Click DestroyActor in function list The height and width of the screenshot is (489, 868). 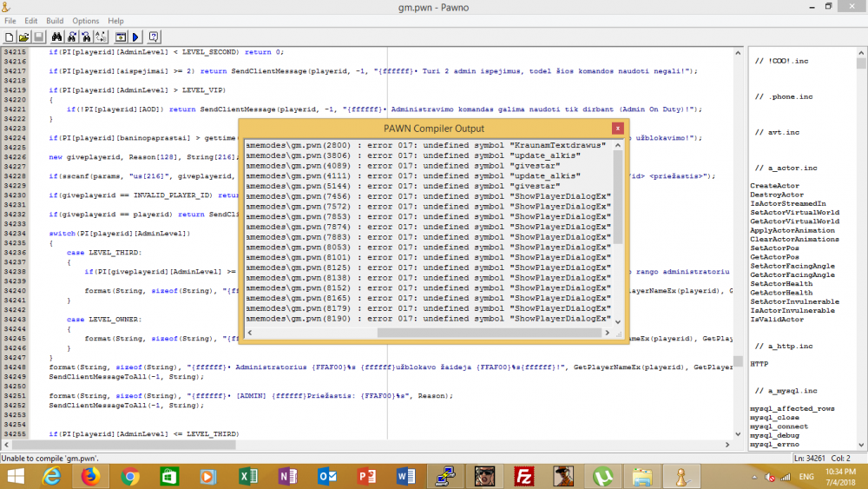pos(777,195)
